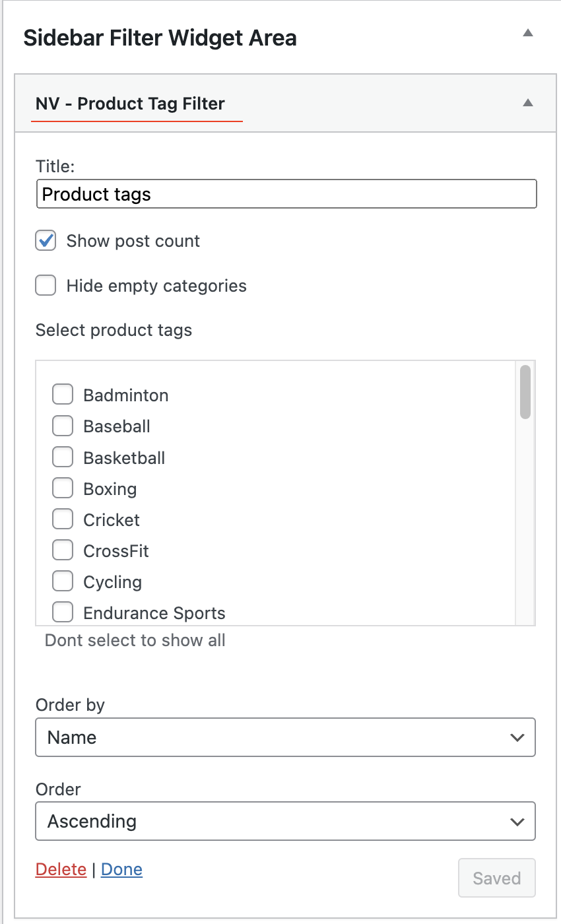Click the Title input field
The image size is (561, 924).
point(286,195)
